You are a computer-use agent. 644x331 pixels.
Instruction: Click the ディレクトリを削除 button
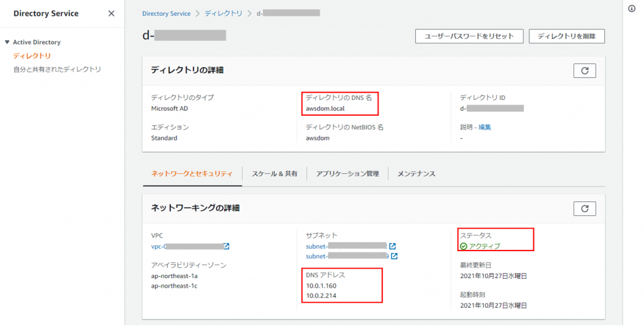coord(567,36)
